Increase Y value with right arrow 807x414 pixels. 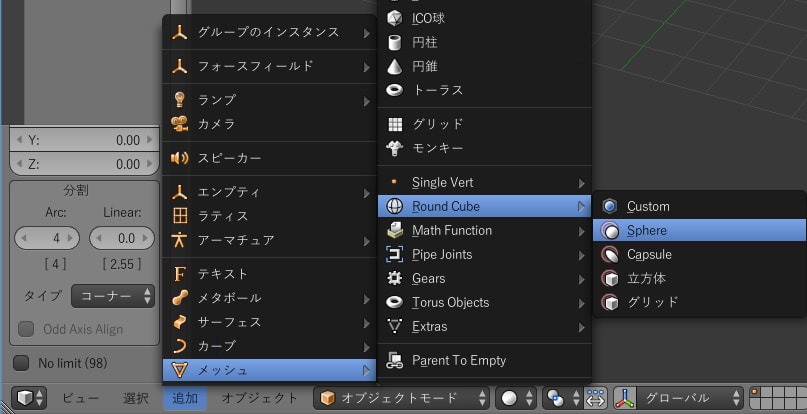(150, 140)
